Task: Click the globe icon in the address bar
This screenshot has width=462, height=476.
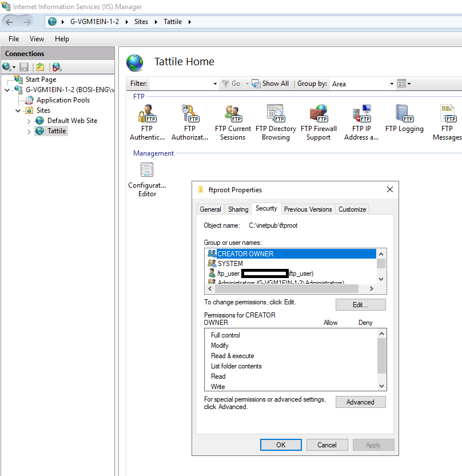Action: [x=52, y=22]
